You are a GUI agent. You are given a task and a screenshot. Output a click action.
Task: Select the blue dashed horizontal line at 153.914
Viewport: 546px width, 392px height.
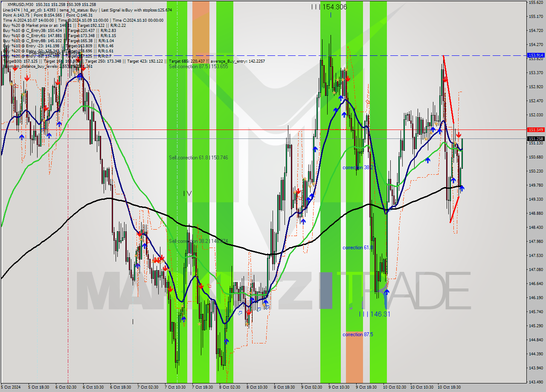coord(263,55)
